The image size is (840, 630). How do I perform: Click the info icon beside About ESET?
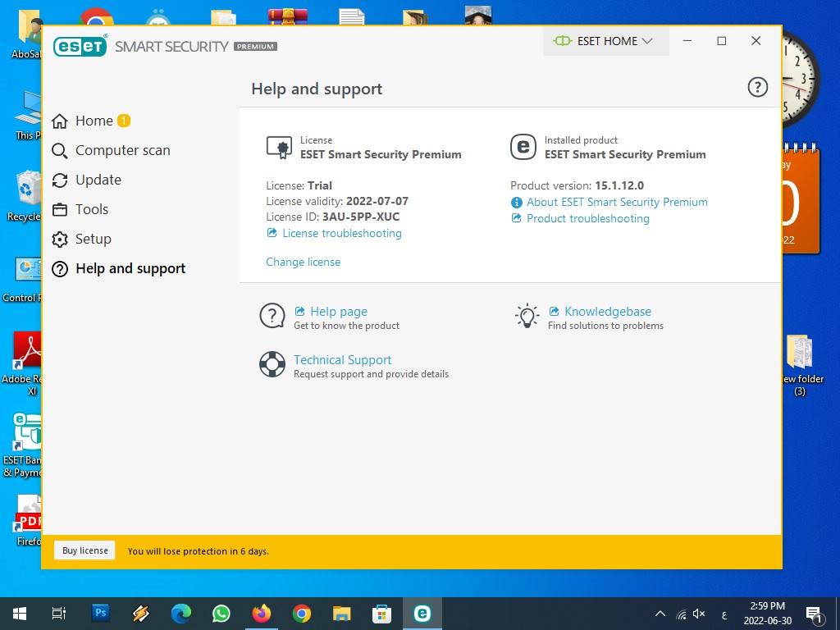coord(517,203)
